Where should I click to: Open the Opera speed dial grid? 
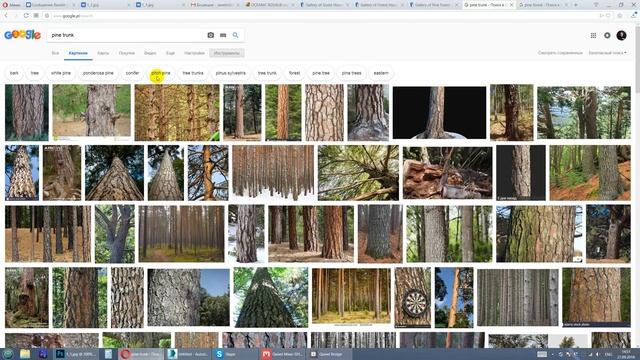36,16
